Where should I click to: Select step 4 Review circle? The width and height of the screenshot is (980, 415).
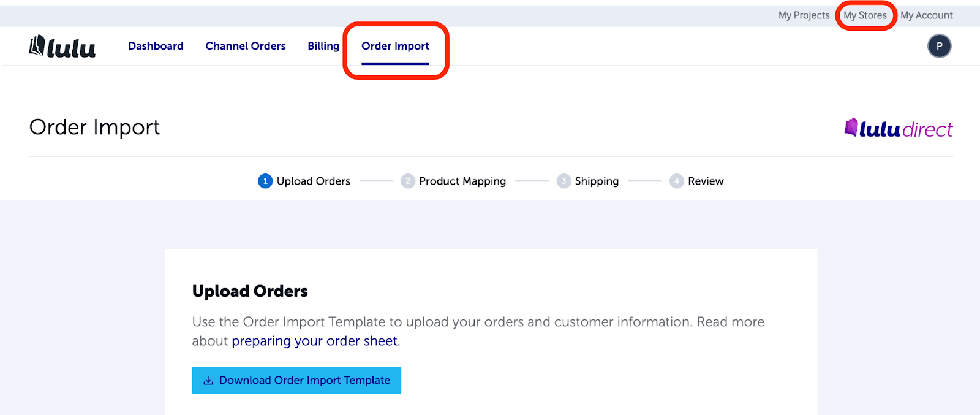(x=676, y=181)
